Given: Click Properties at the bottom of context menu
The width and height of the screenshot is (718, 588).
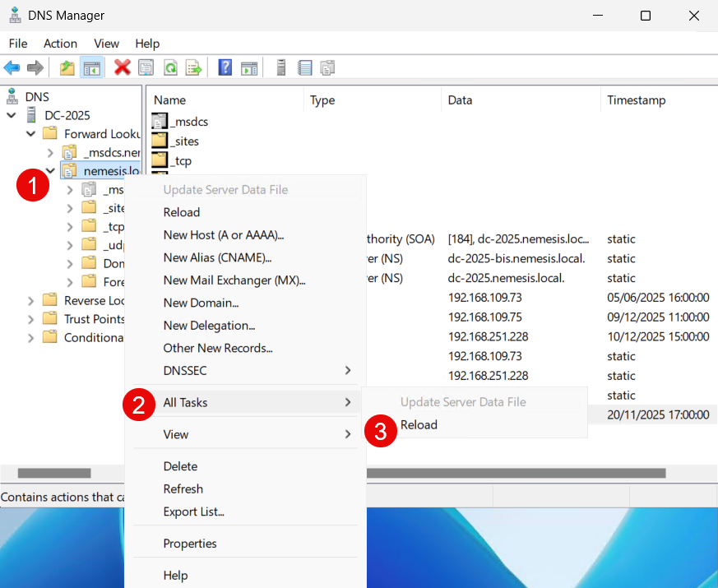Looking at the screenshot, I should pos(190,543).
